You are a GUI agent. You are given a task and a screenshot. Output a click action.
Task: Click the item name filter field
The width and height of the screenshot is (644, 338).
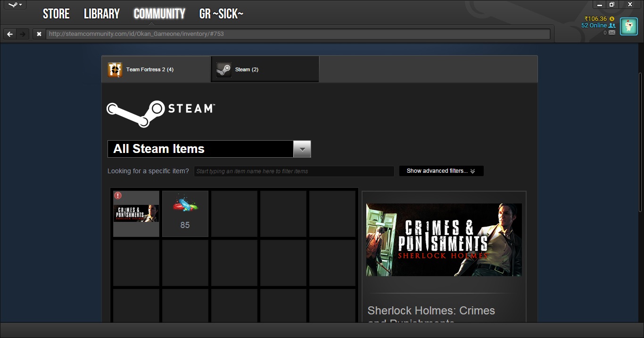click(294, 171)
